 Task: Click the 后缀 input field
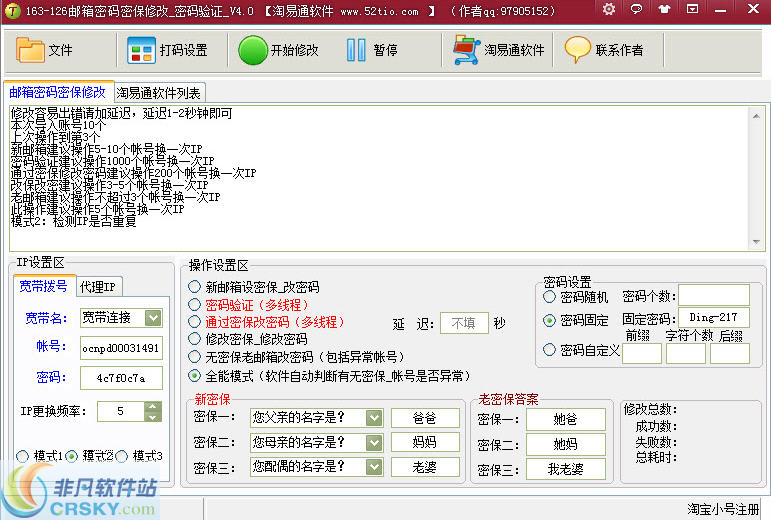[x=730, y=353]
